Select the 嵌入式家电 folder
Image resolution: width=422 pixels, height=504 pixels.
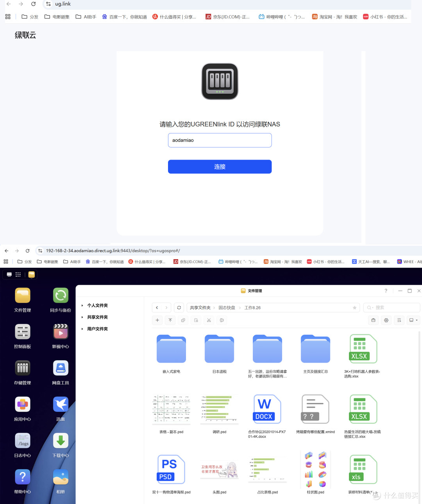[x=171, y=349]
